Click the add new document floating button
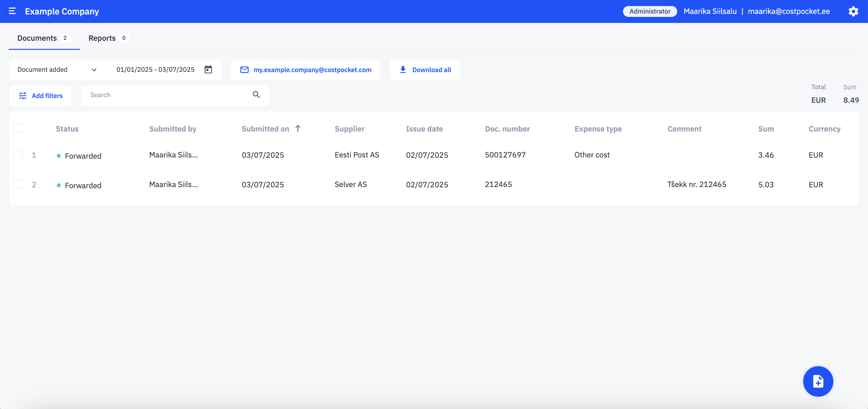 point(818,381)
